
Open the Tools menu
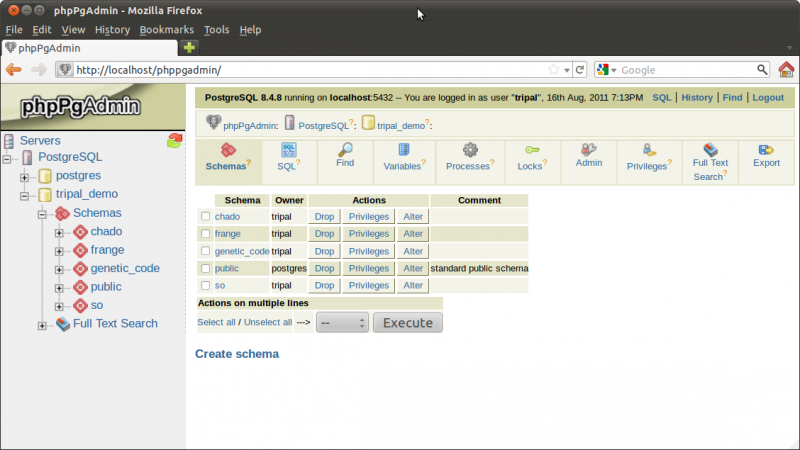[x=216, y=30]
